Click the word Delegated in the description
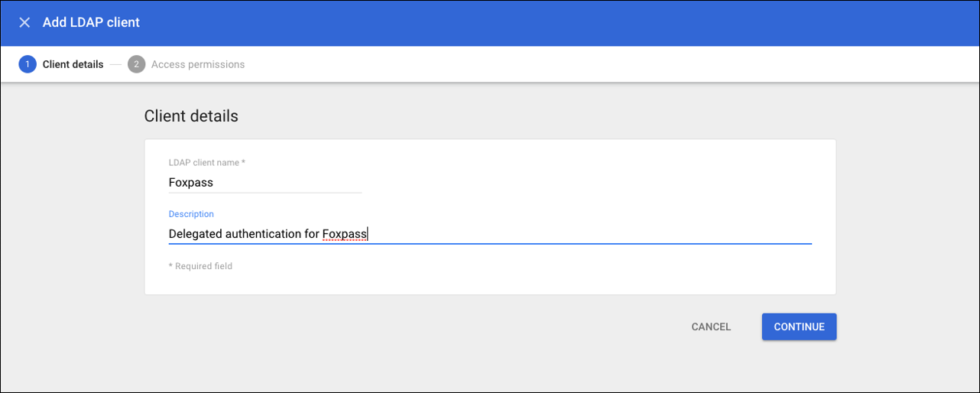The width and height of the screenshot is (980, 393). coord(196,234)
